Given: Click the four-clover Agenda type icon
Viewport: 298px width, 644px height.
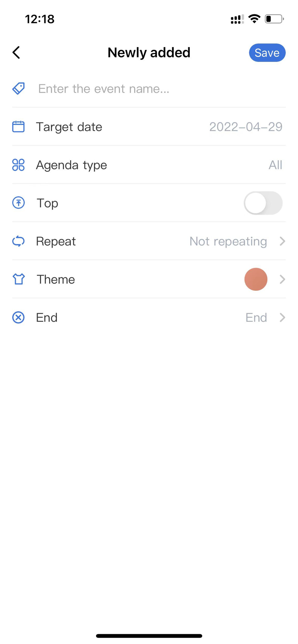Looking at the screenshot, I should click(x=18, y=165).
